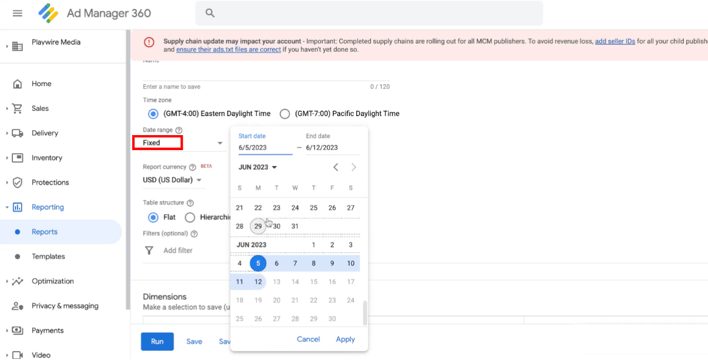Click the calendar vertical scrollbar

pyautogui.click(x=365, y=313)
